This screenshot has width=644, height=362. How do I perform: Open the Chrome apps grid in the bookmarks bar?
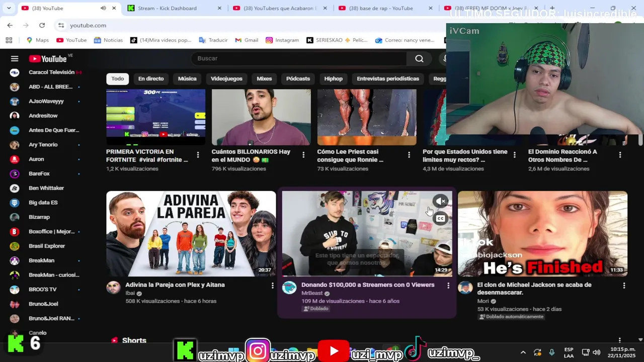[9, 40]
